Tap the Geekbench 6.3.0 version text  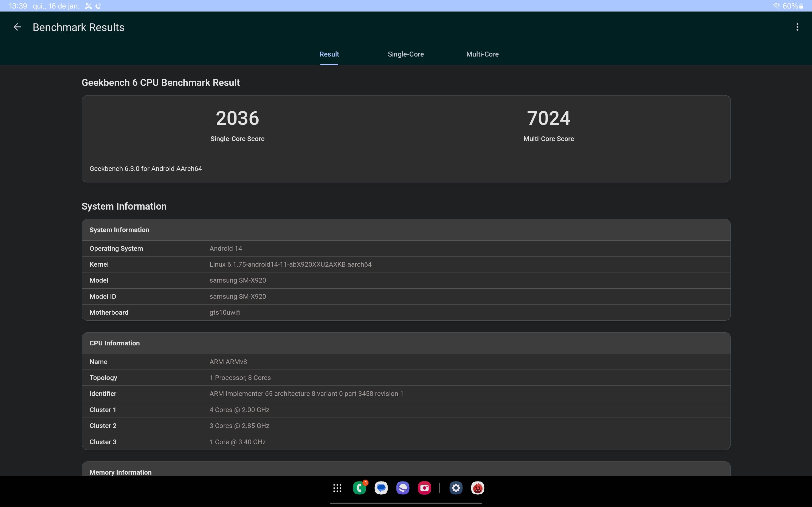point(145,169)
